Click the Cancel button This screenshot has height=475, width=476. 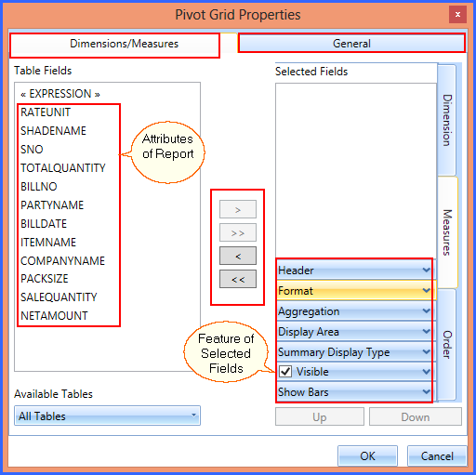coord(437,455)
